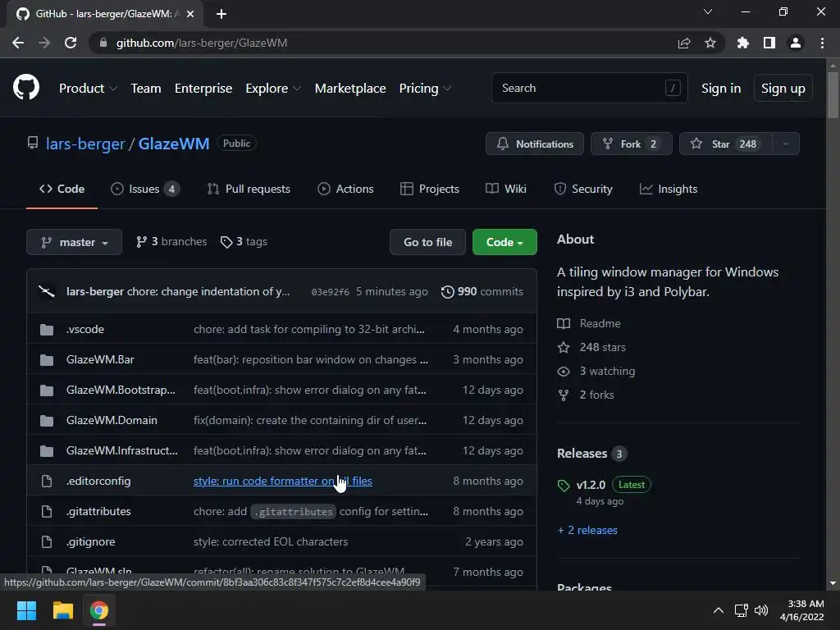The width and height of the screenshot is (840, 630).
Task: Open the + 2 releases link
Action: point(587,531)
